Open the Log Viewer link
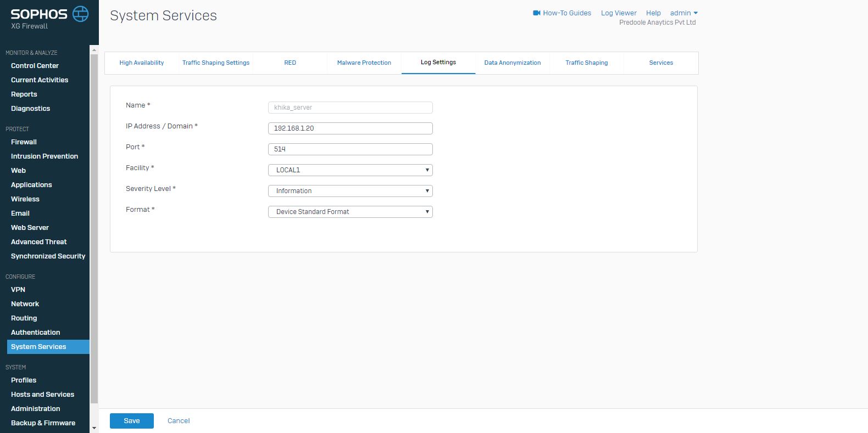Viewport: 868px width, 433px height. pos(619,13)
